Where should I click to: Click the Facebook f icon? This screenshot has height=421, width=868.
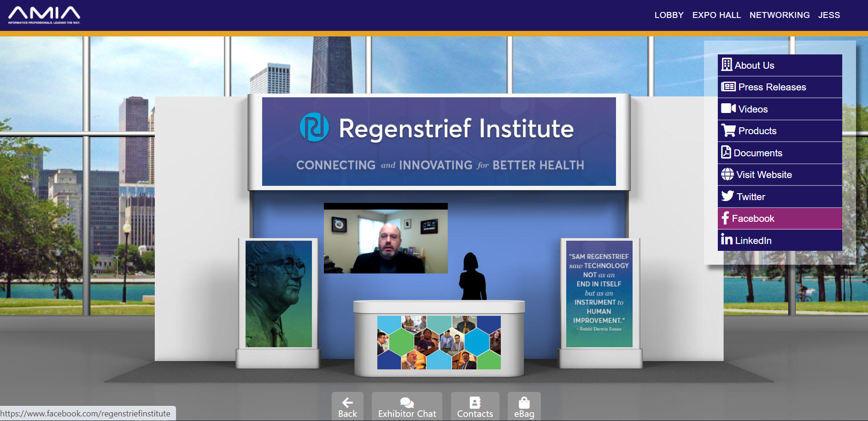click(x=725, y=218)
